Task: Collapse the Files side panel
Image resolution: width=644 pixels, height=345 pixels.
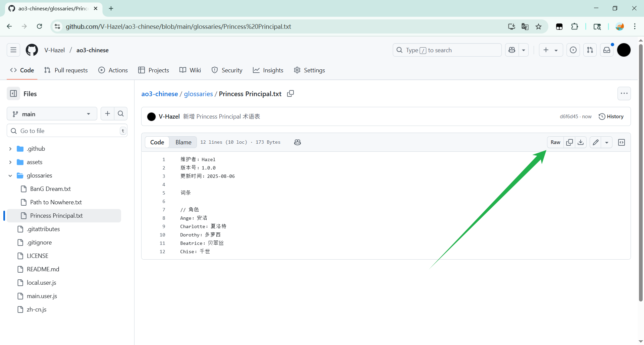Action: (x=13, y=94)
